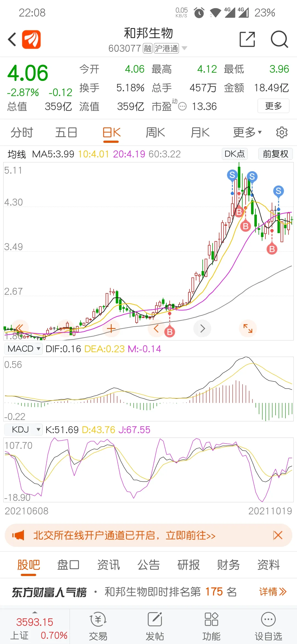Tap the rightmost S sell marker
This screenshot has width=297, height=644.
coord(278,191)
